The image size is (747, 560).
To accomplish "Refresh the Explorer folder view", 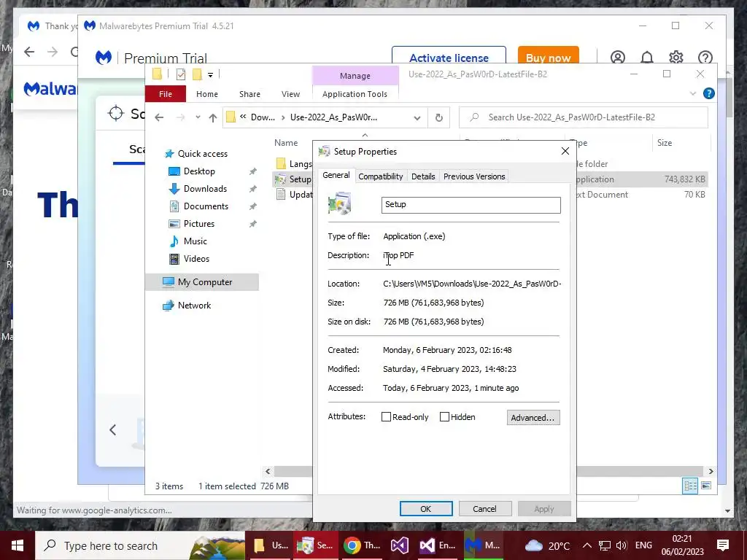I will pyautogui.click(x=438, y=117).
